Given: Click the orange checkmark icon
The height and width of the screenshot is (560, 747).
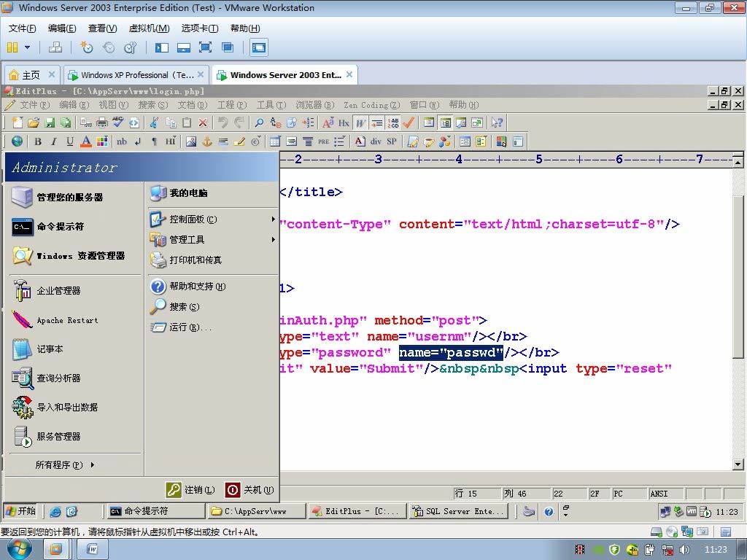Looking at the screenshot, I should [x=409, y=122].
